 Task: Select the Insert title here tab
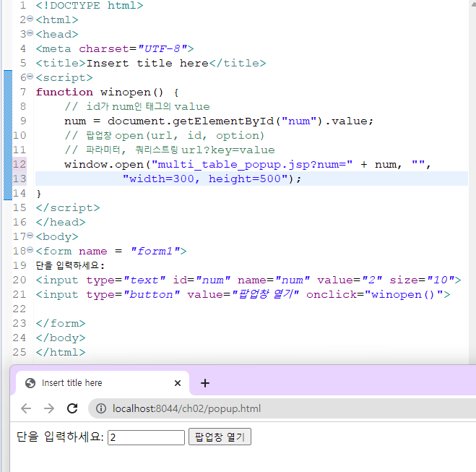coord(103,383)
